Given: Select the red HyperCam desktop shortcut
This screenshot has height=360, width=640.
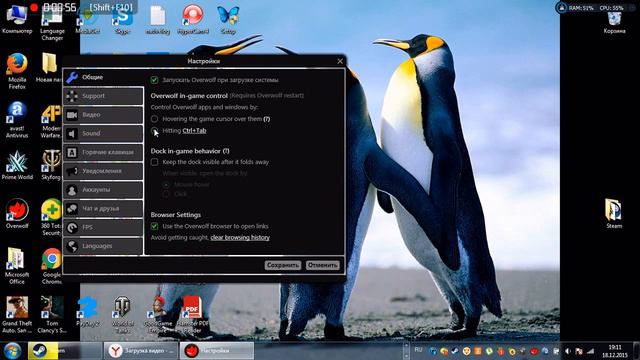Looking at the screenshot, I should pyautogui.click(x=193, y=19).
